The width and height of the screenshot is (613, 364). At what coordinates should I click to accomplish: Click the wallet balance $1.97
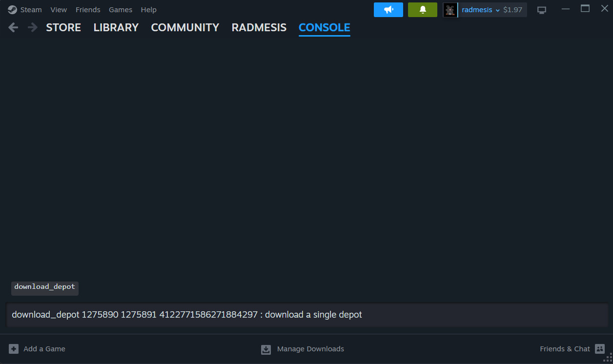(512, 10)
